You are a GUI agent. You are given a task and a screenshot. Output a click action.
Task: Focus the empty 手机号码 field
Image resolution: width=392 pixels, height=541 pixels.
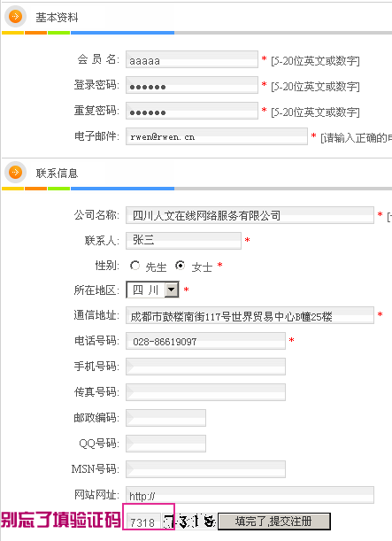click(205, 367)
